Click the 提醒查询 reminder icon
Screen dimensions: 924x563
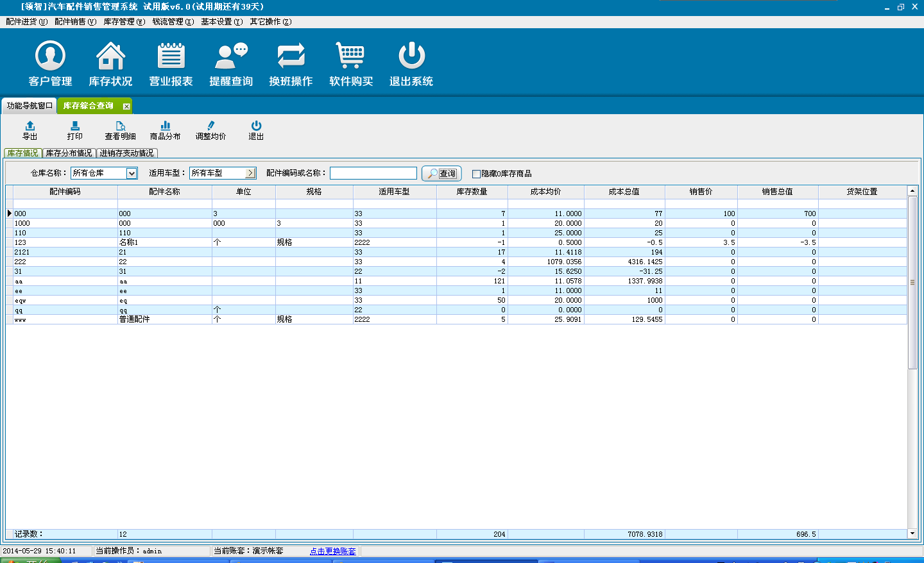(x=231, y=56)
